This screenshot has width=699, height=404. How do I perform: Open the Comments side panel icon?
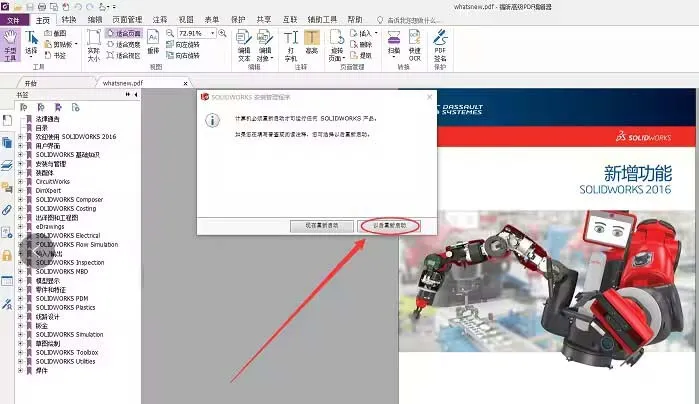[x=7, y=188]
